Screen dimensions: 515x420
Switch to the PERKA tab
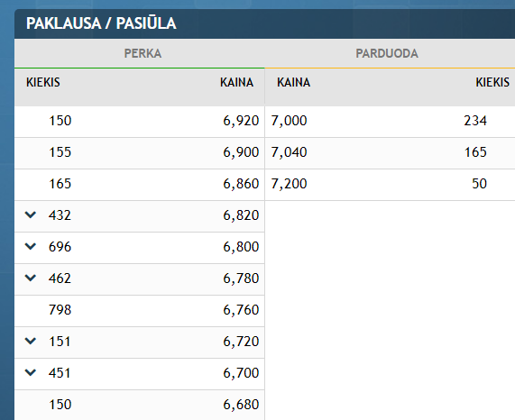pyautogui.click(x=143, y=53)
